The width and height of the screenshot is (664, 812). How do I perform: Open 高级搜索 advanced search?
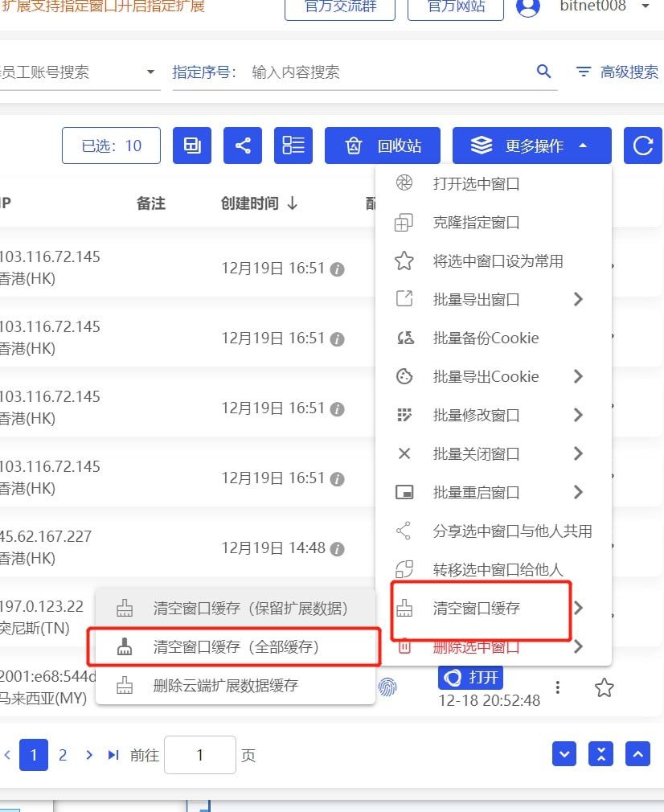tap(617, 72)
